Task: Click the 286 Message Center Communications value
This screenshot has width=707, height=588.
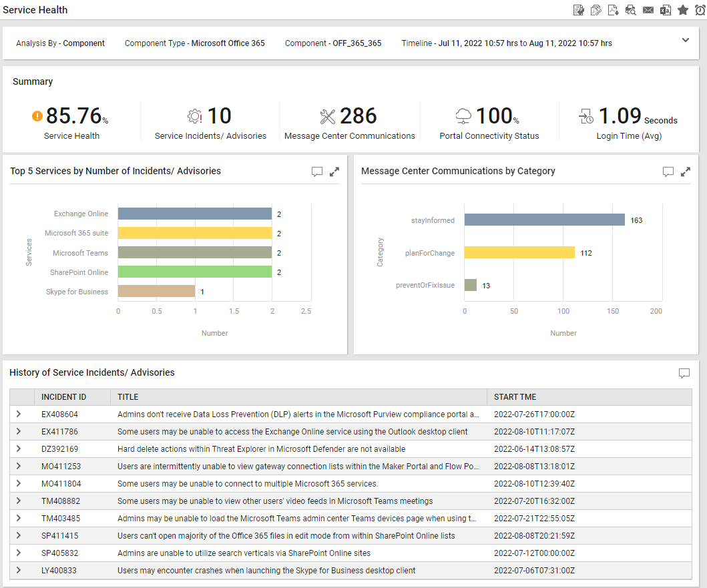Action: click(x=358, y=116)
